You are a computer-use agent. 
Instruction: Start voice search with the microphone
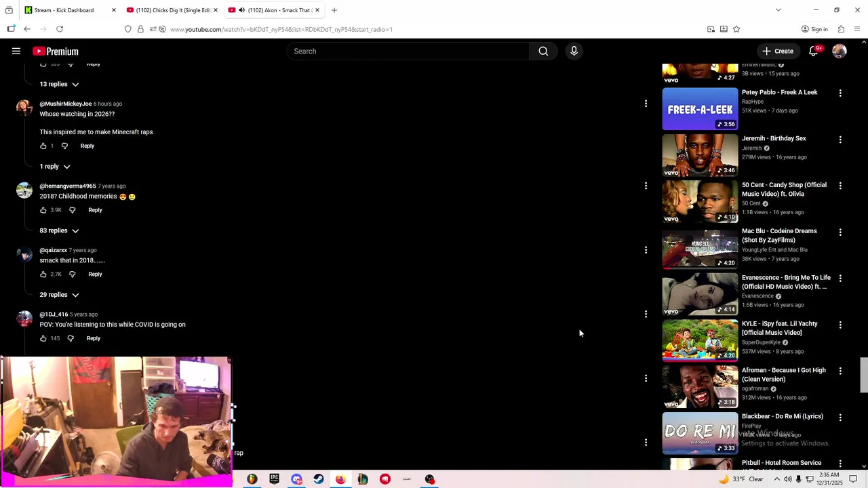574,51
